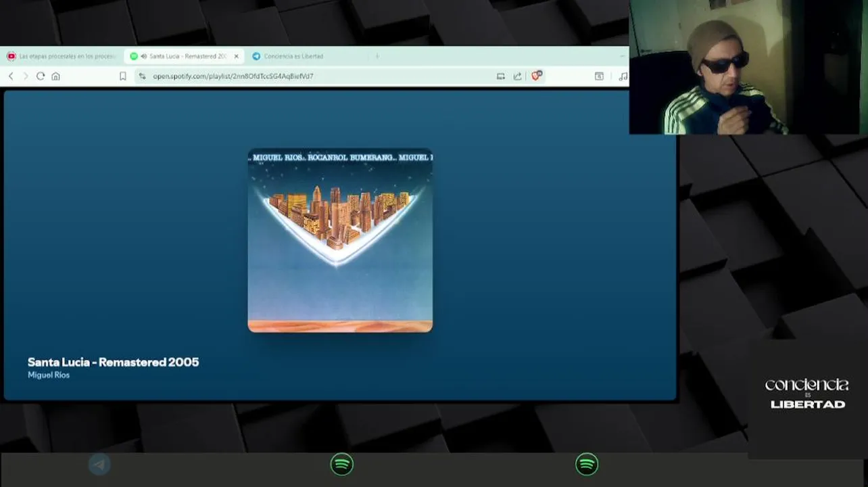The width and height of the screenshot is (868, 487).
Task: Toggle the browser sidebar panel icon
Action: point(599,76)
